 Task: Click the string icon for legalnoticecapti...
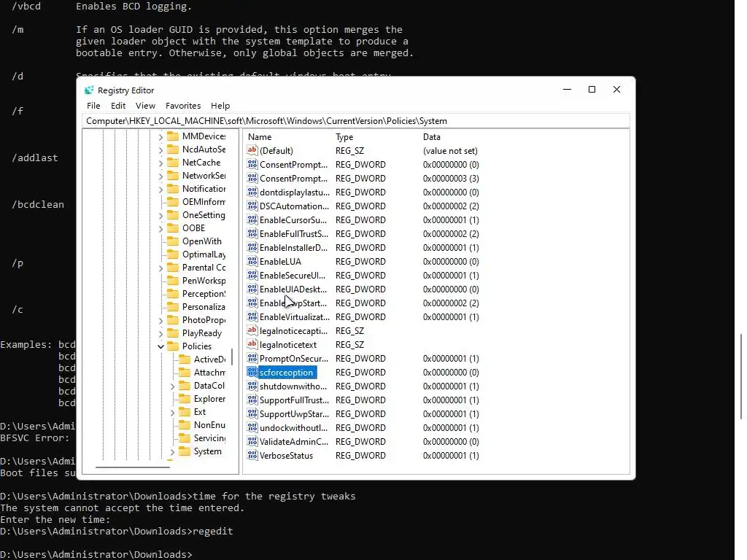point(252,330)
